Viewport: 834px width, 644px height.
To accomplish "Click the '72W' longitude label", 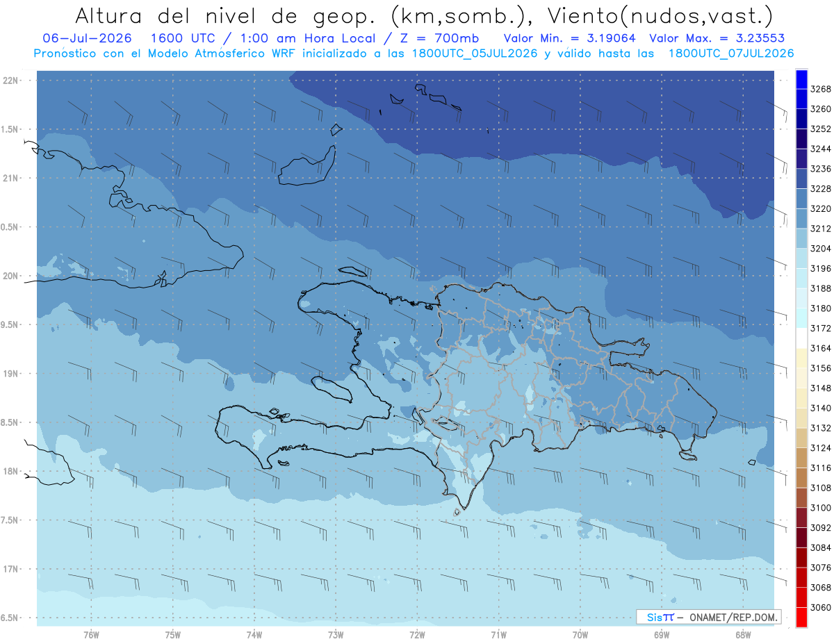I will pyautogui.click(x=417, y=635).
